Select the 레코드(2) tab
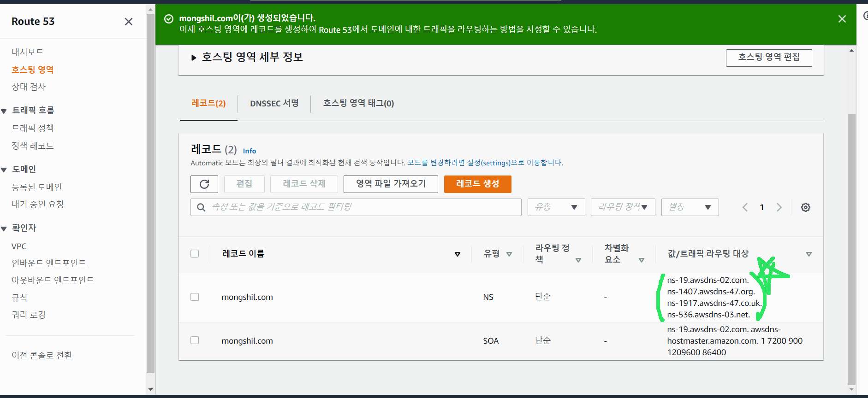The image size is (868, 398). pyautogui.click(x=208, y=103)
